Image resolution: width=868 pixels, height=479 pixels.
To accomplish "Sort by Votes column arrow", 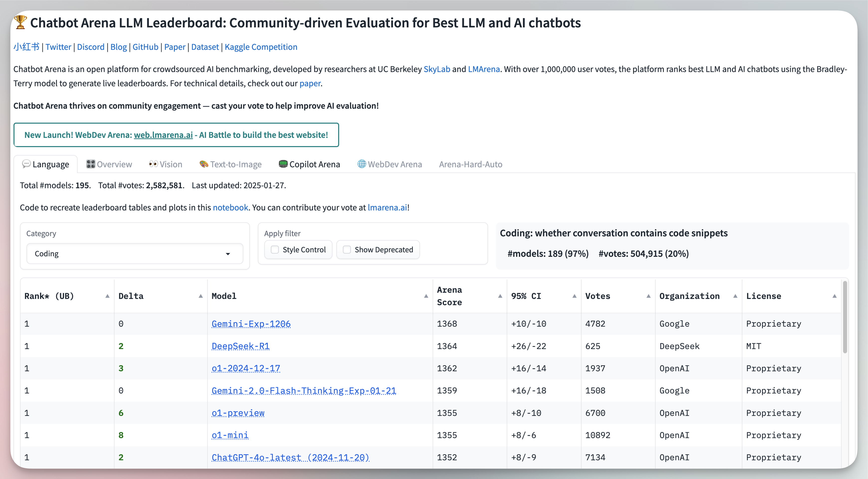I will [648, 296].
